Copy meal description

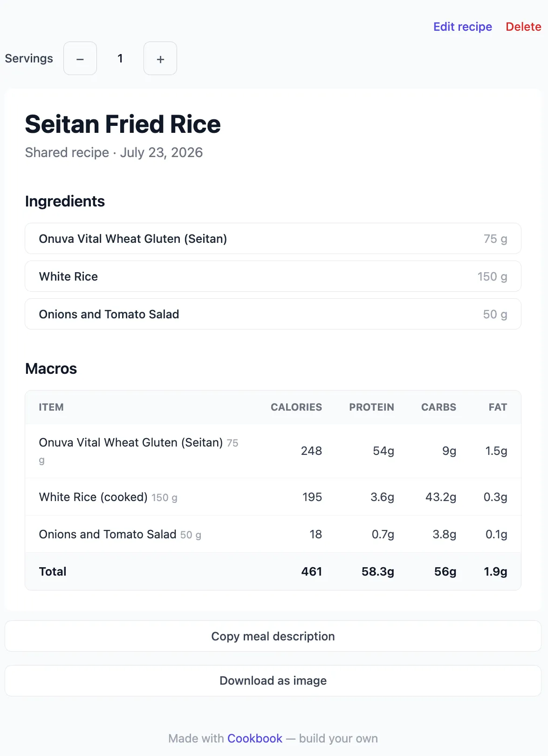[273, 636]
